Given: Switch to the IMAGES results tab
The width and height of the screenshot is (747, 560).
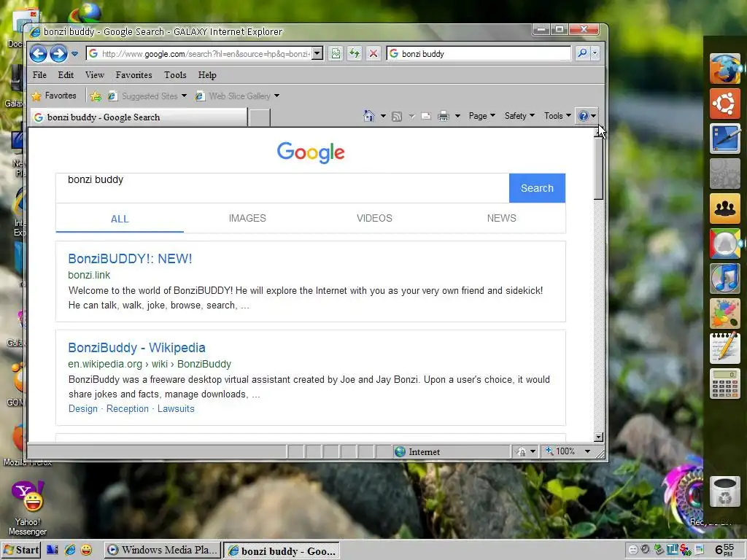Looking at the screenshot, I should pyautogui.click(x=247, y=218).
